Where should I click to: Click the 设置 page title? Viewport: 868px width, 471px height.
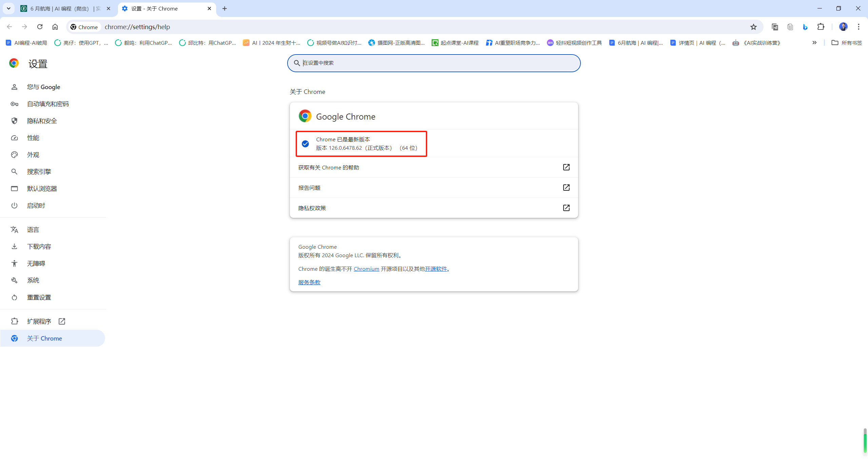pos(38,64)
